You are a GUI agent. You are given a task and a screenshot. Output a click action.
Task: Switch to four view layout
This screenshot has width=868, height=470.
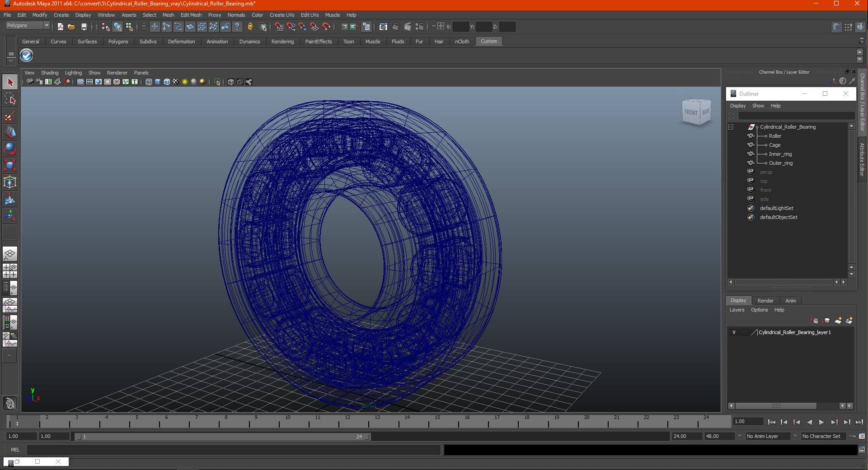point(10,271)
